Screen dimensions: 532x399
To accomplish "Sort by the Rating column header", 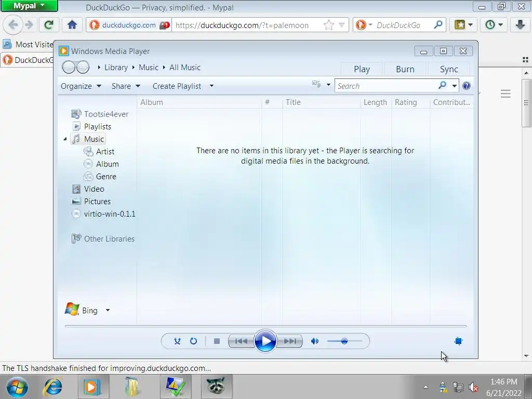I will [x=410, y=102].
